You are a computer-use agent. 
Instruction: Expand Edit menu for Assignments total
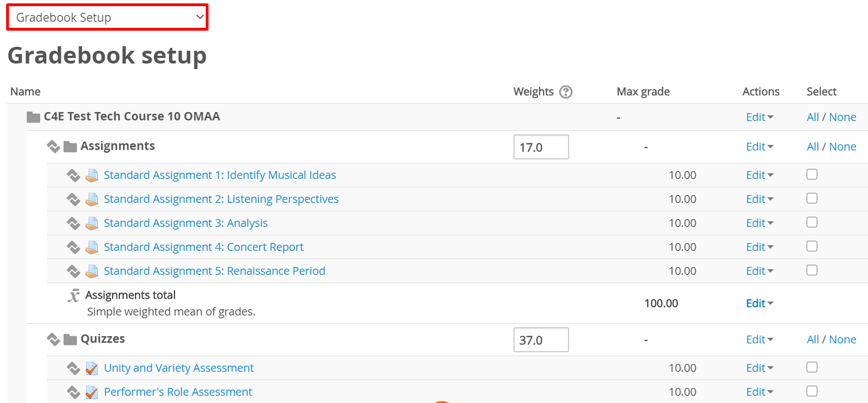coord(759,303)
